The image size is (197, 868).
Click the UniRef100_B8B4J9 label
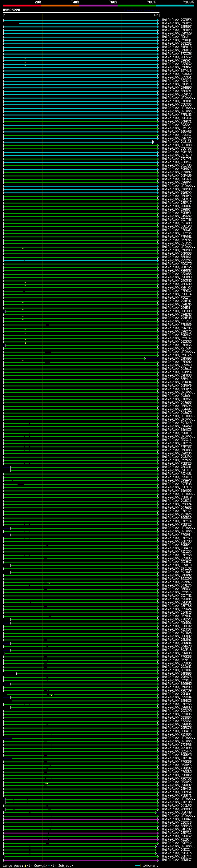tap(176, 379)
